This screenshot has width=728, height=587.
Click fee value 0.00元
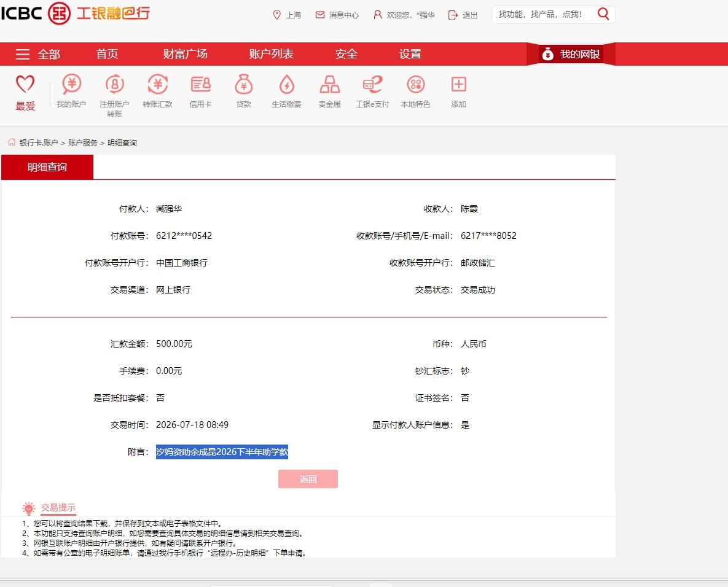click(x=169, y=371)
